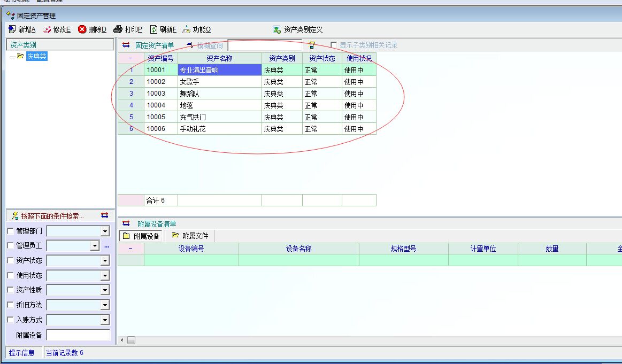
Task: Click the ellipsis button beside 管理员工
Action: [106, 246]
